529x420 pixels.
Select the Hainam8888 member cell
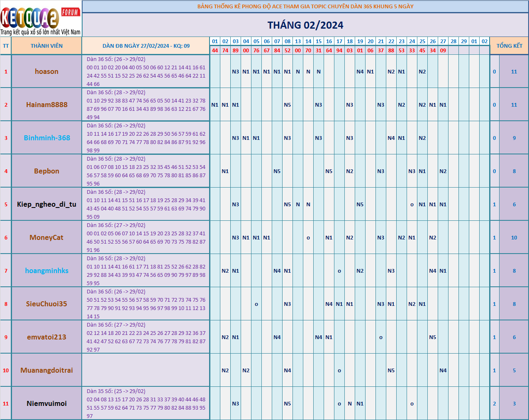[46, 105]
